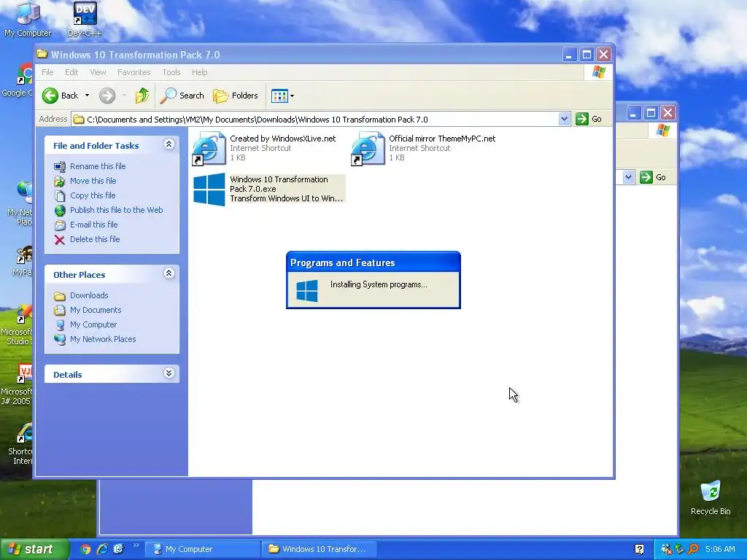Click E-mail this file link
The width and height of the screenshot is (747, 560).
[94, 225]
